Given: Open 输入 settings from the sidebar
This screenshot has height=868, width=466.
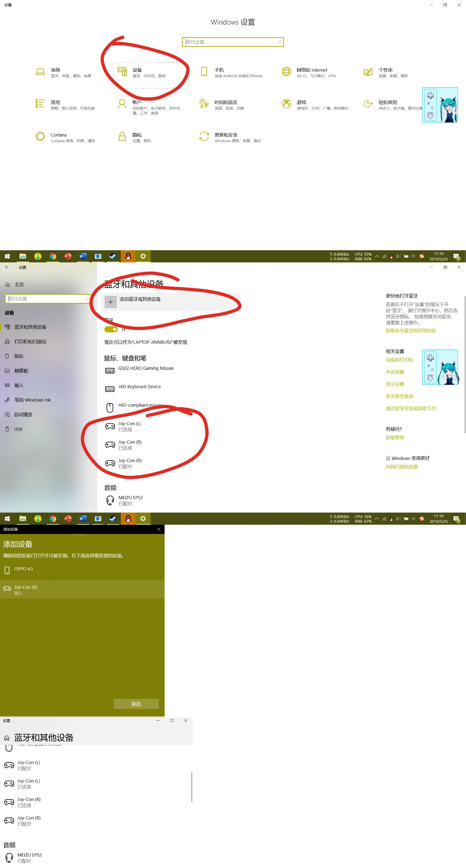Looking at the screenshot, I should point(48,385).
